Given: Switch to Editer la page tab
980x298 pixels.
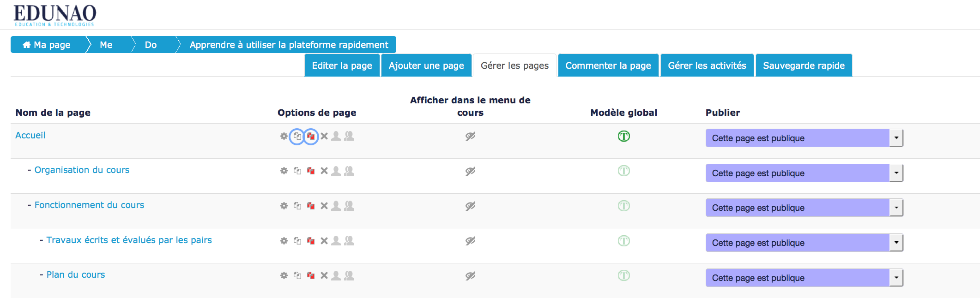Looking at the screenshot, I should [x=342, y=66].
